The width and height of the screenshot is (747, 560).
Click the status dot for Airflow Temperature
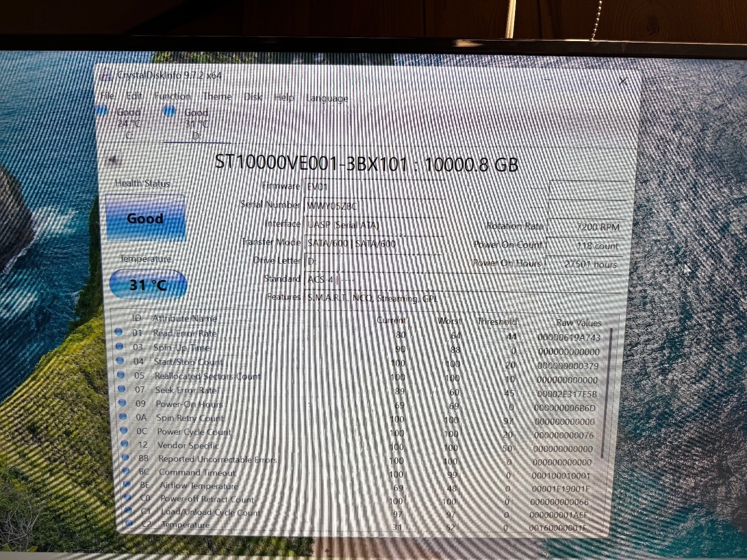pos(128,484)
